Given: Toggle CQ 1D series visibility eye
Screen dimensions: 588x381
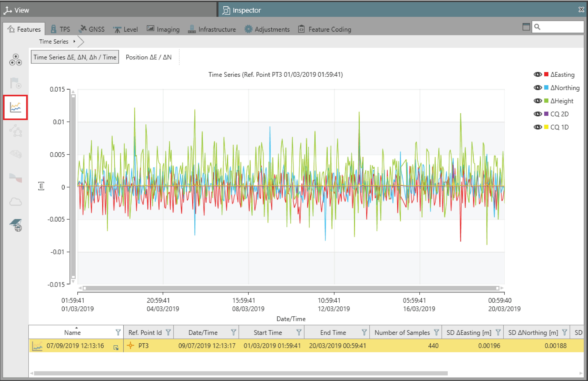Looking at the screenshot, I should tap(538, 127).
